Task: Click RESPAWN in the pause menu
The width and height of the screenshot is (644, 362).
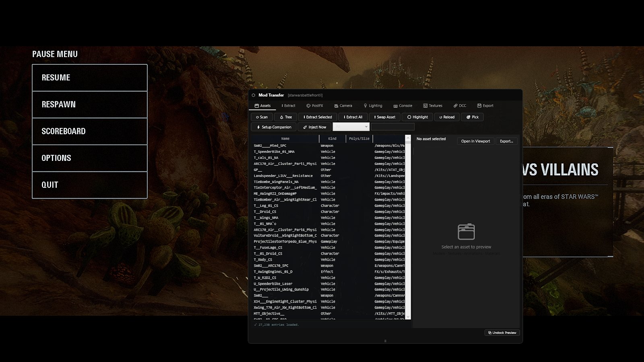Action: (90, 105)
